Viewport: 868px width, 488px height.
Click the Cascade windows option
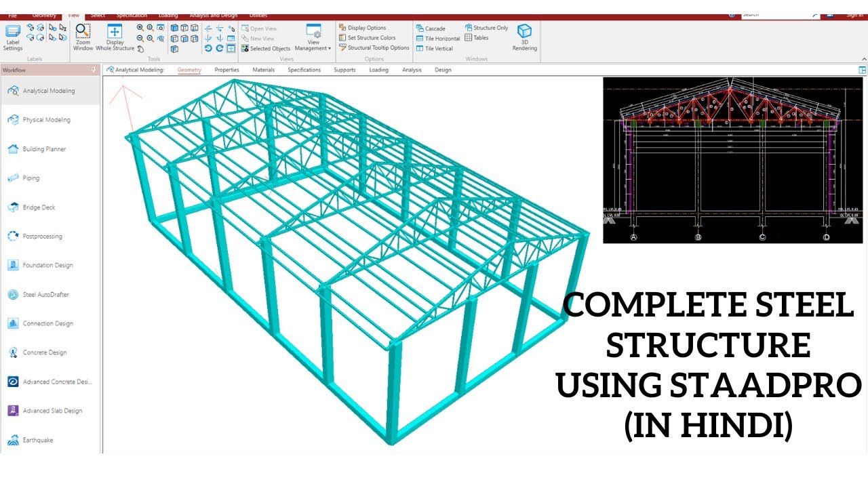click(431, 28)
